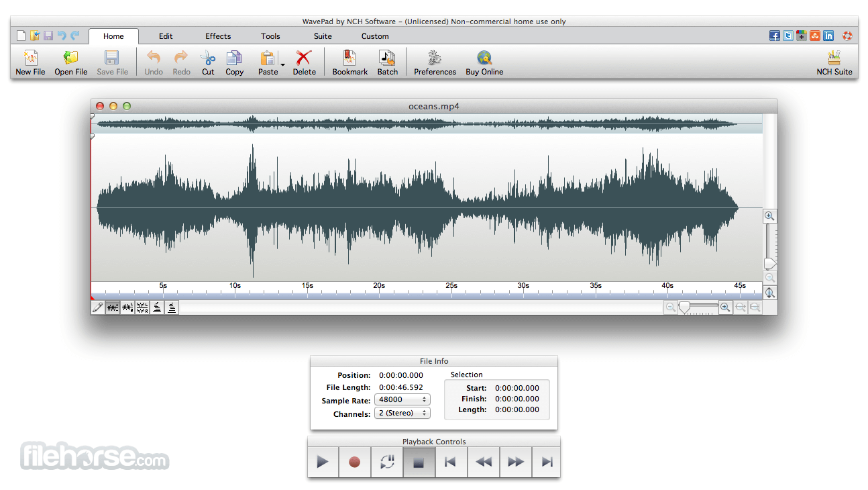Open the Tools tab
868x490 pixels.
(270, 36)
